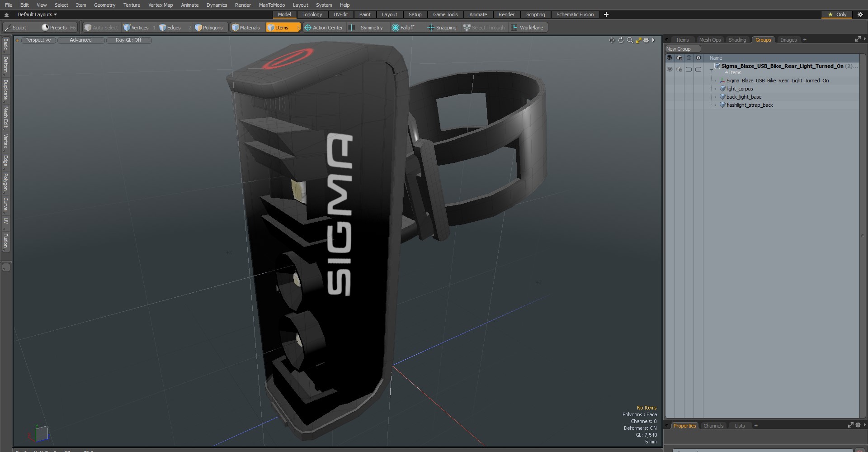Toggle visibility eye for Sigma_Blaze group
The image size is (868, 452).
pos(670,70)
